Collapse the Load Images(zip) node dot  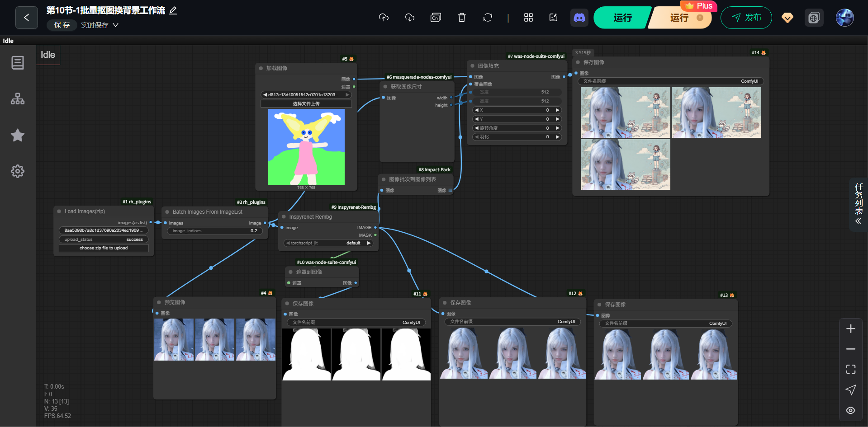(59, 211)
